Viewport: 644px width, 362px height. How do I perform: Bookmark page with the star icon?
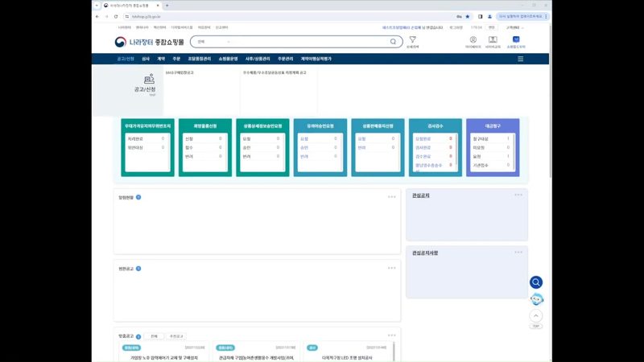pyautogui.click(x=468, y=16)
